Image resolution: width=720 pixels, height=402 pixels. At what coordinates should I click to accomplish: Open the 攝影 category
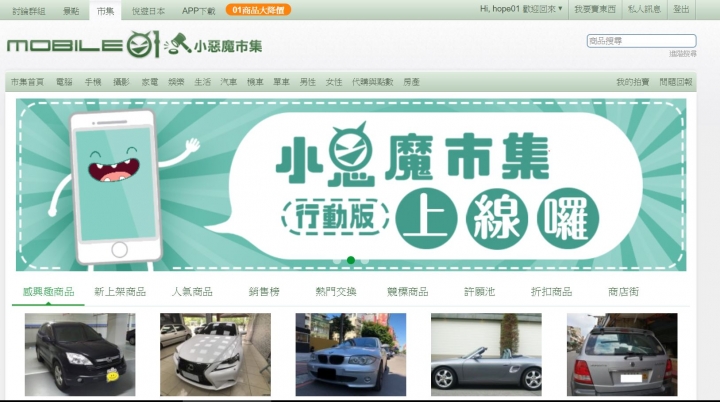pos(121,82)
